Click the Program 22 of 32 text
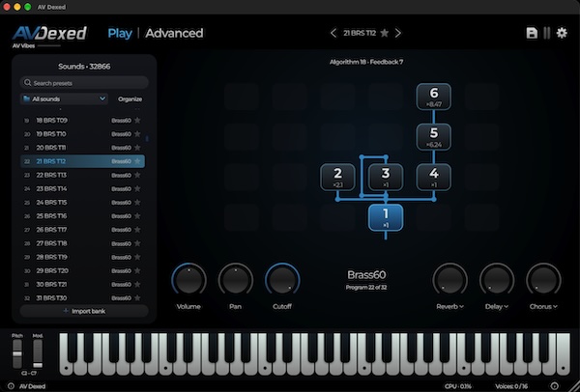This screenshot has height=392, width=580. pos(366,287)
